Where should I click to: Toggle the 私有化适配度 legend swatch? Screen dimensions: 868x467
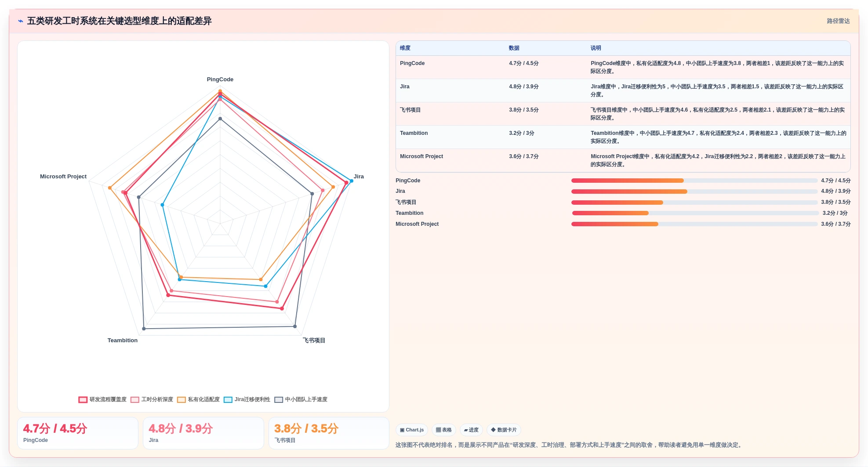click(x=182, y=400)
